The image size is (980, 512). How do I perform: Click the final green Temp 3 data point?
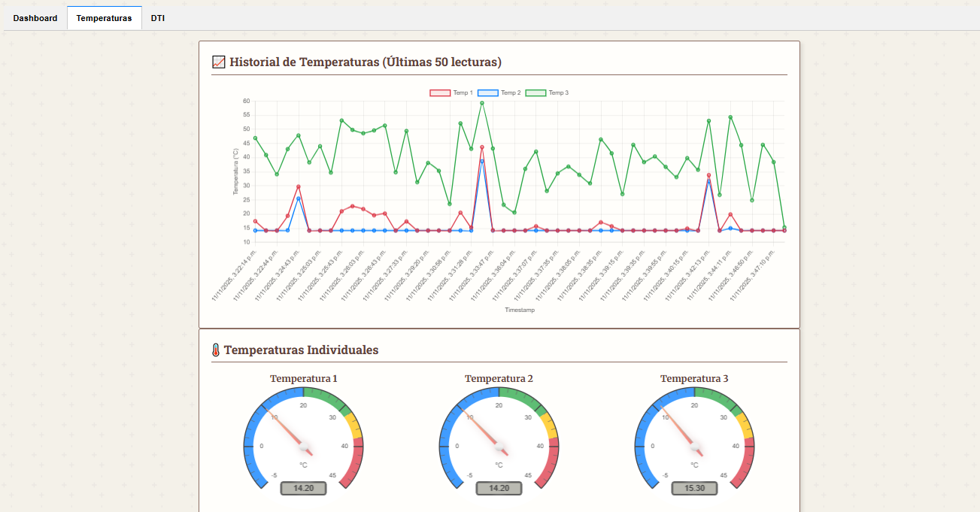click(784, 227)
